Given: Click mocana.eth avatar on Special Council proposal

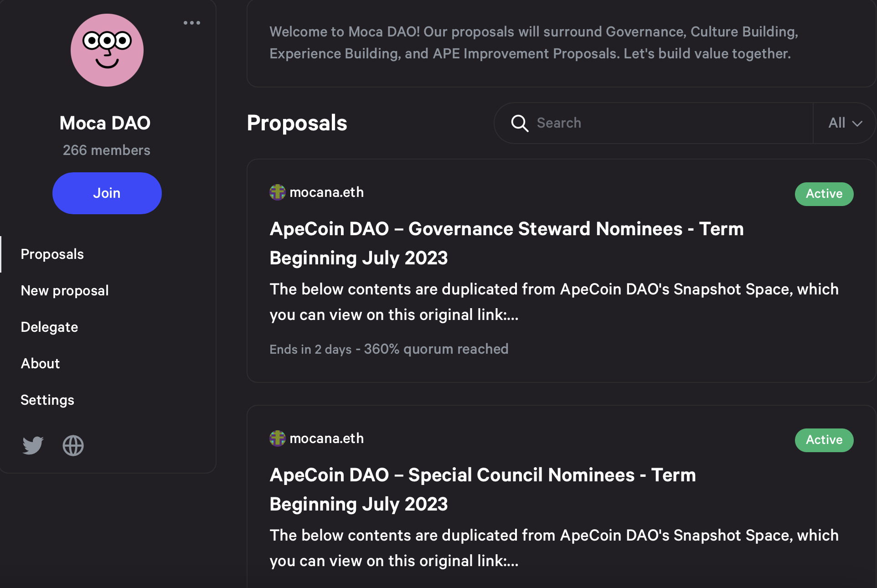Looking at the screenshot, I should (277, 438).
